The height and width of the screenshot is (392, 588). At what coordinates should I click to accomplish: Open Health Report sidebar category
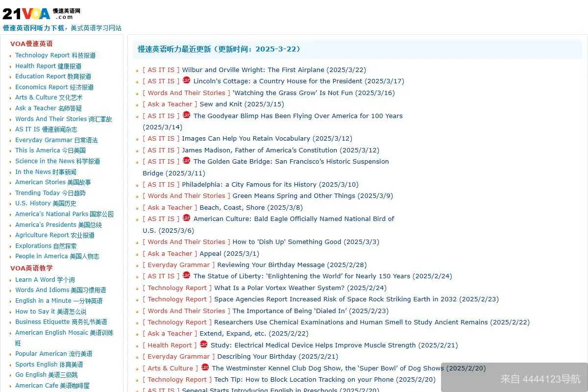48,66
